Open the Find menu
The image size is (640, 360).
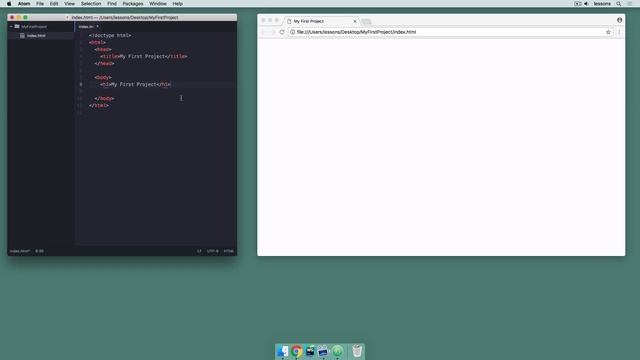coord(112,4)
